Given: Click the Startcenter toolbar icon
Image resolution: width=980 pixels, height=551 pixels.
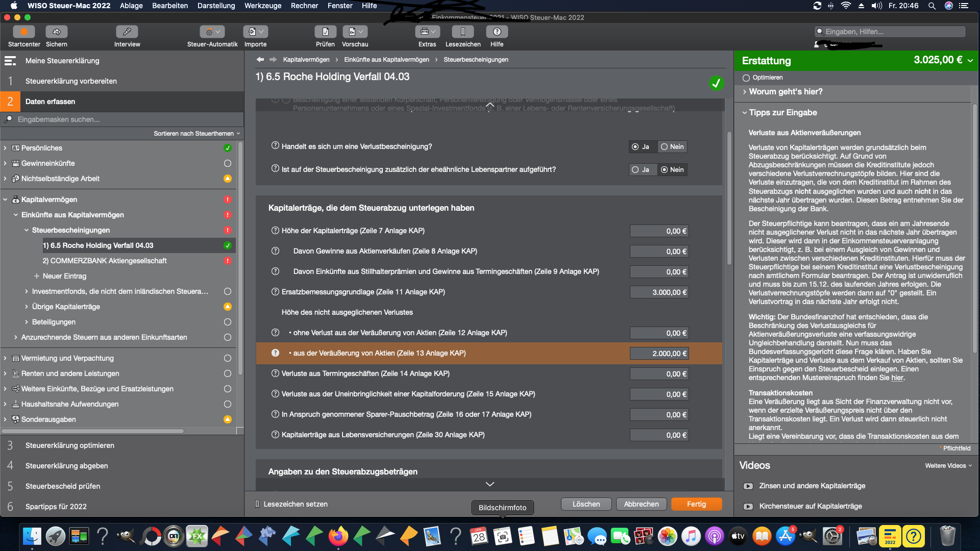Looking at the screenshot, I should pos(23,32).
